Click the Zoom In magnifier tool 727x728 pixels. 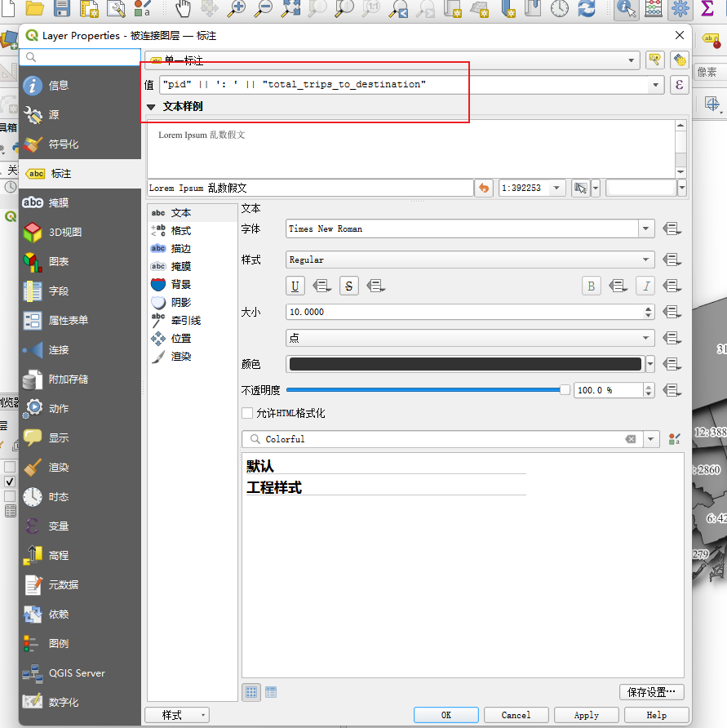237,8
